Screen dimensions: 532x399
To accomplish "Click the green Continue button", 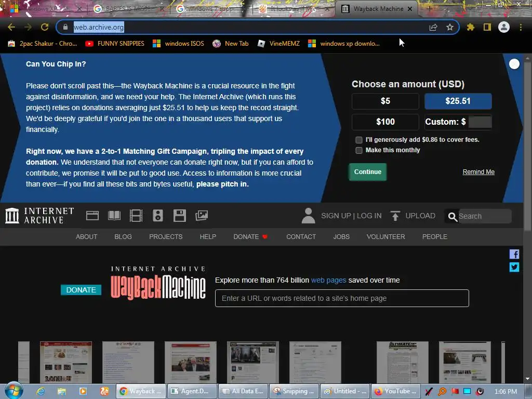I will click(368, 172).
